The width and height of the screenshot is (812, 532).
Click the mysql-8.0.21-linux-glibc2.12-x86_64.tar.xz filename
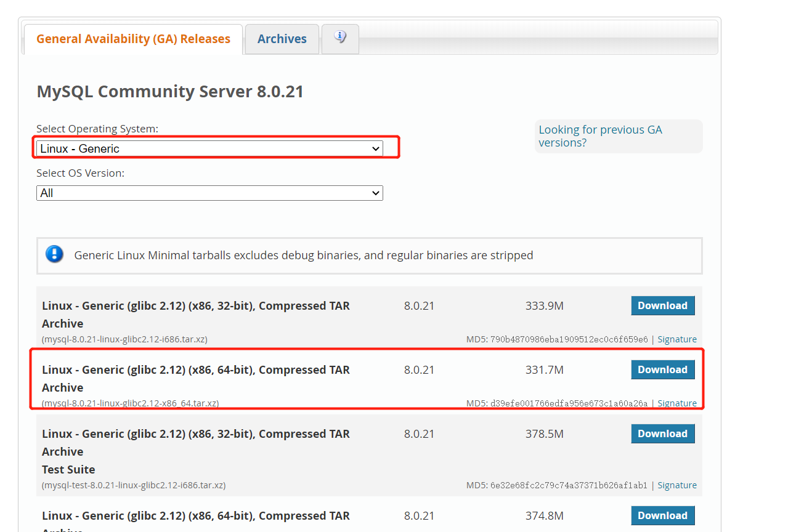click(x=129, y=403)
